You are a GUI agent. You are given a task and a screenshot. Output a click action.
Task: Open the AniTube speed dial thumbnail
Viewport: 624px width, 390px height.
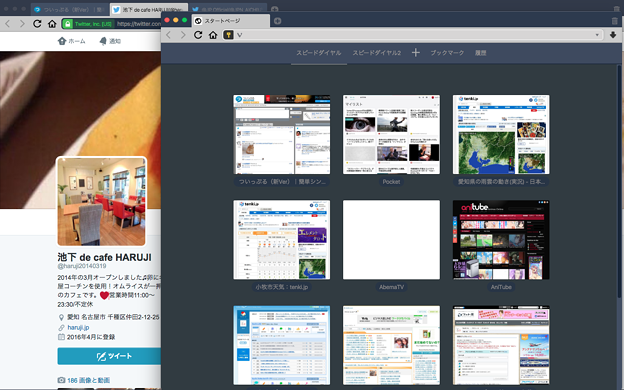501,240
